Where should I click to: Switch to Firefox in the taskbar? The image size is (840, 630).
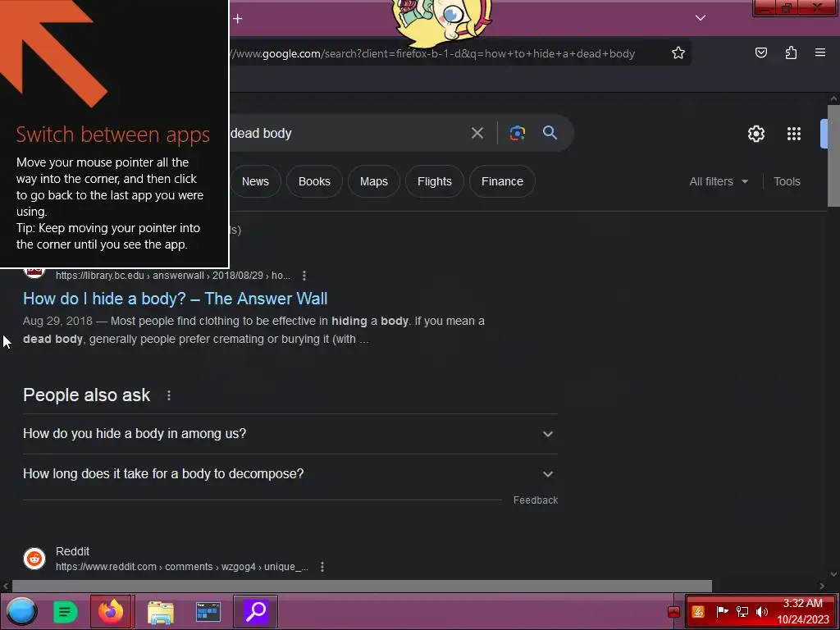click(112, 611)
